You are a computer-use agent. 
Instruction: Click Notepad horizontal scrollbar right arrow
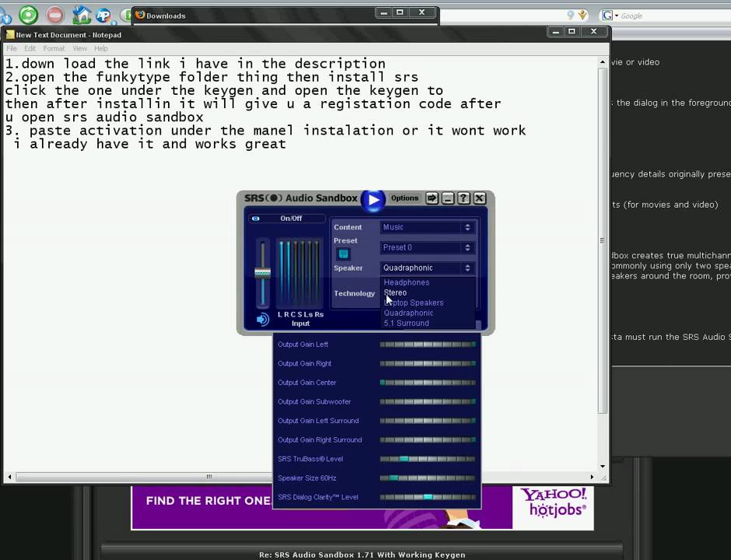click(x=592, y=477)
